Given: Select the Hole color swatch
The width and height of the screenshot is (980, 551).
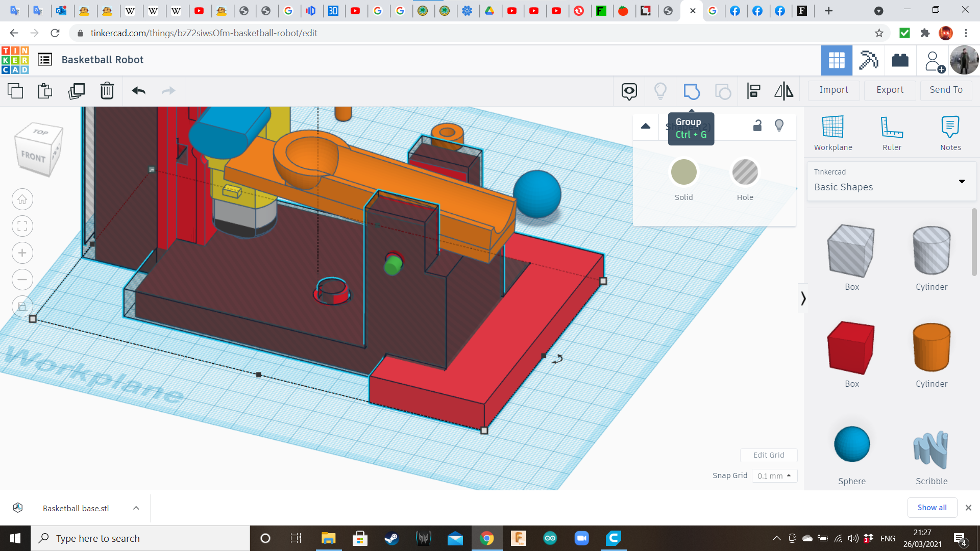Looking at the screenshot, I should (745, 172).
